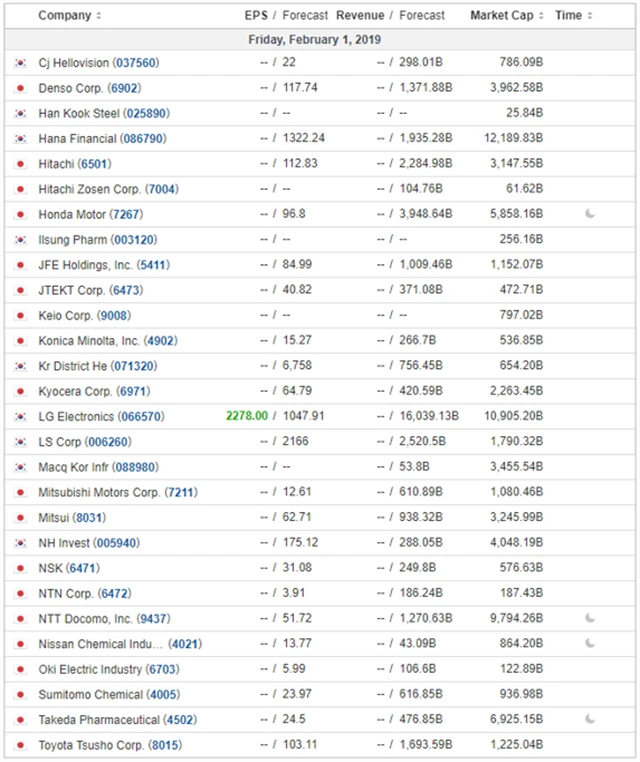This screenshot has width=640, height=762.
Task: Click the moon icon for Takeda Pharmaceutical
Action: 590,719
